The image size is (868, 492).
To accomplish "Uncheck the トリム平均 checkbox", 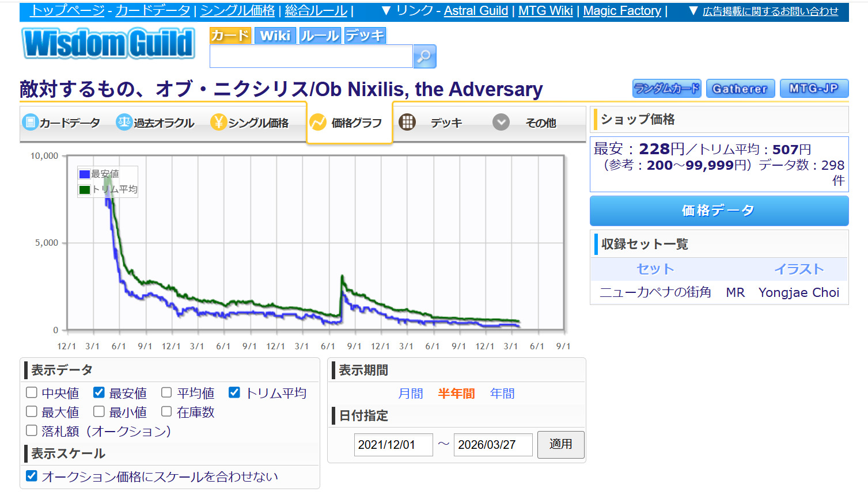I will 234,393.
